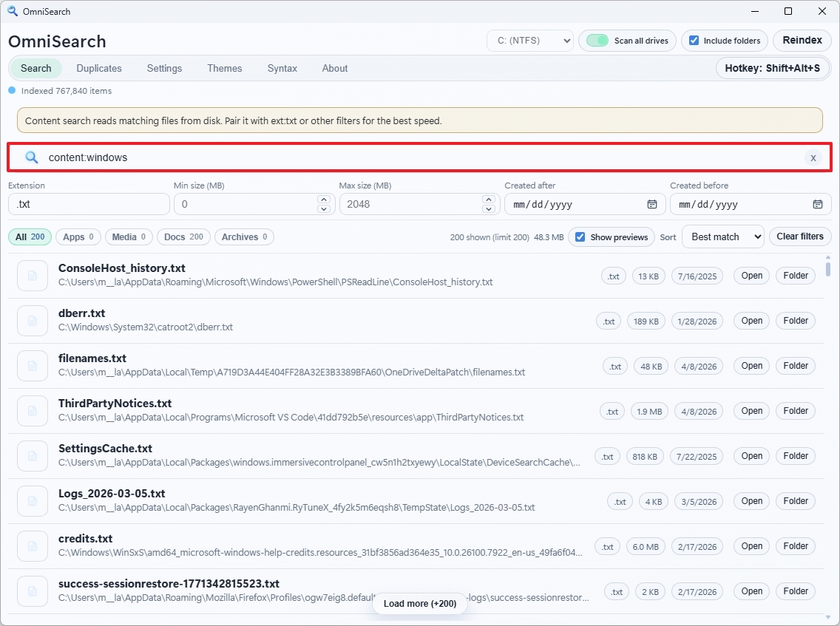
Task: Click the file icon beside dberr.txt
Action: tap(32, 321)
